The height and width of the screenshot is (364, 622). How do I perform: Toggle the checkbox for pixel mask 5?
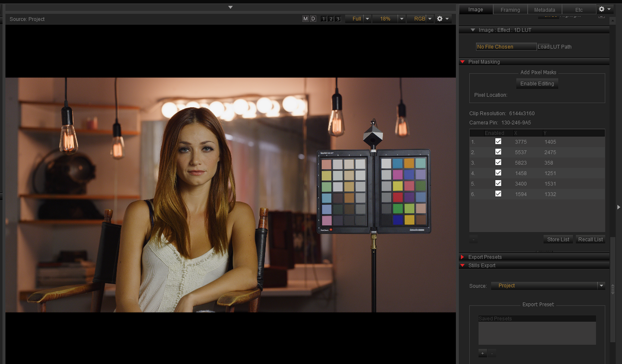pyautogui.click(x=498, y=183)
